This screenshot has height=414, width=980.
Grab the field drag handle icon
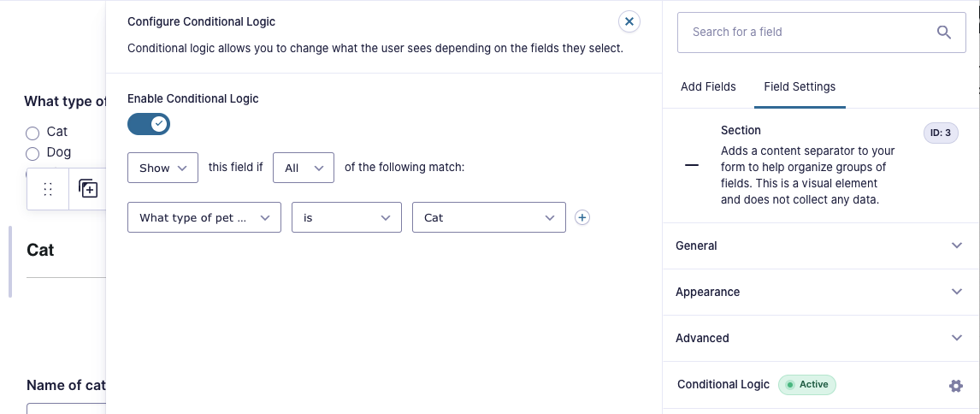pos(48,189)
